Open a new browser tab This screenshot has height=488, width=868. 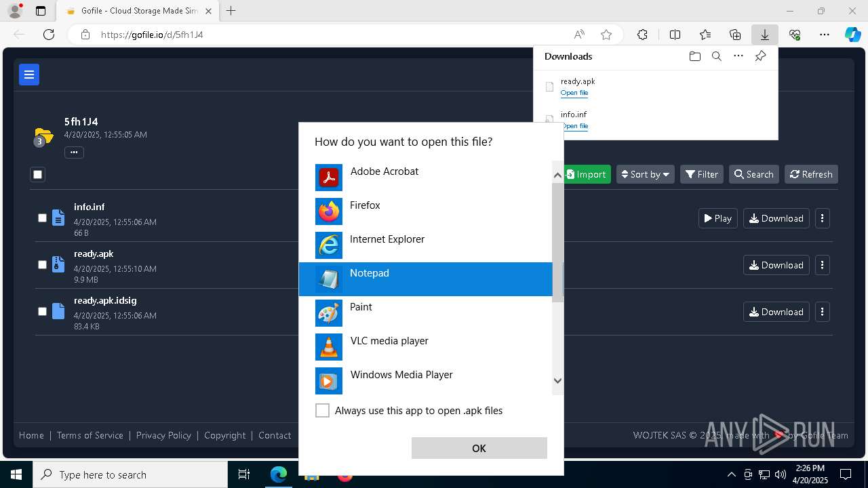231,11
